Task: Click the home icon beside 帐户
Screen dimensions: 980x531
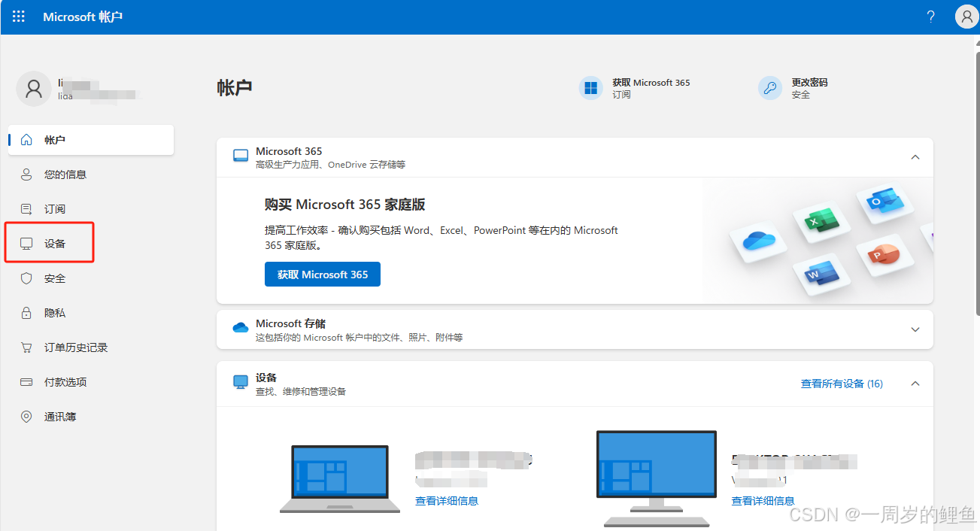Action: coord(26,140)
